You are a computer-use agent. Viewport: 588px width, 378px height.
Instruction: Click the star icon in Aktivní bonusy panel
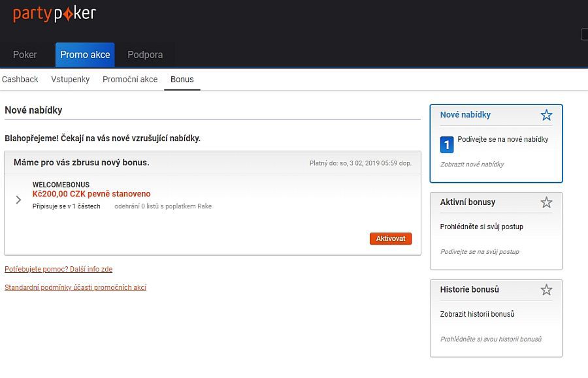coord(546,202)
